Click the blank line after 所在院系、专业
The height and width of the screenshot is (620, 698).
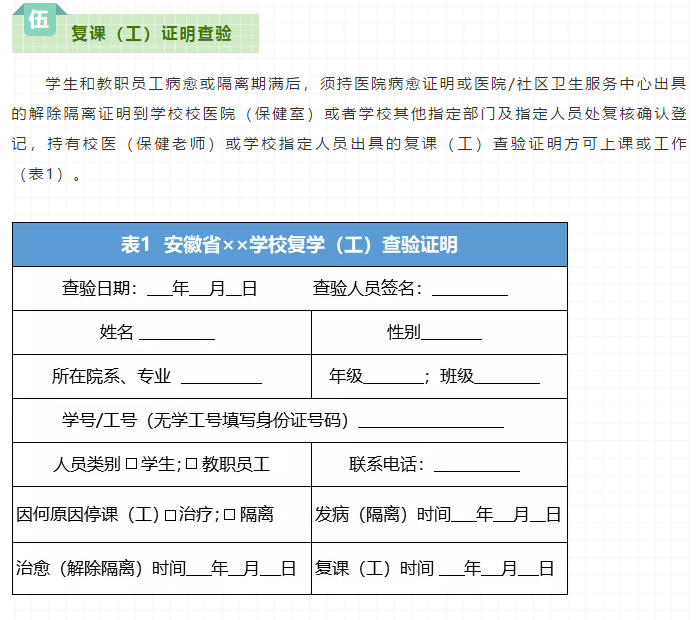(222, 381)
